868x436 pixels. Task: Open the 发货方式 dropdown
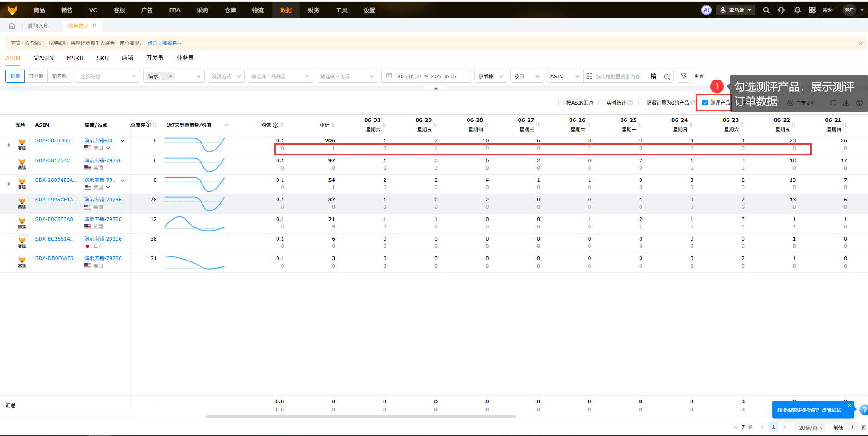coord(226,76)
